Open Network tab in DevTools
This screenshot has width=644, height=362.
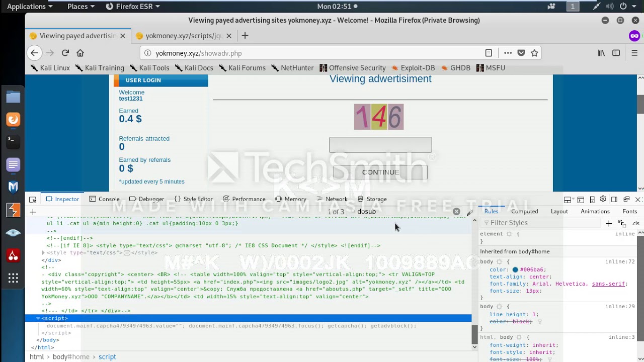(332, 199)
